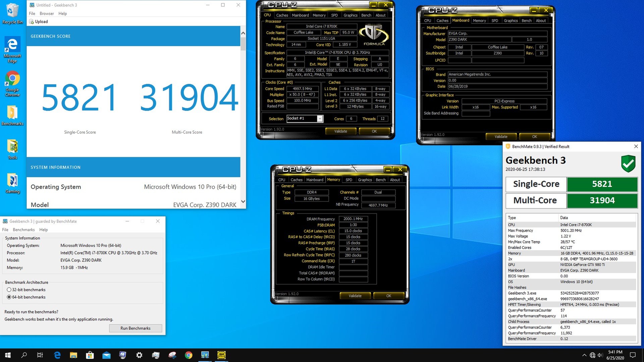The height and width of the screenshot is (362, 644).
Task: Click the Run Benchmarks button
Action: click(135, 328)
